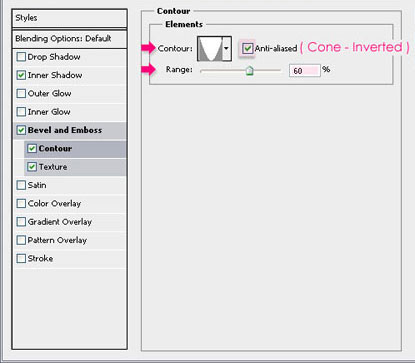Enable the Outer Glow checkbox
Screen dimensions: 415x363
click(21, 93)
